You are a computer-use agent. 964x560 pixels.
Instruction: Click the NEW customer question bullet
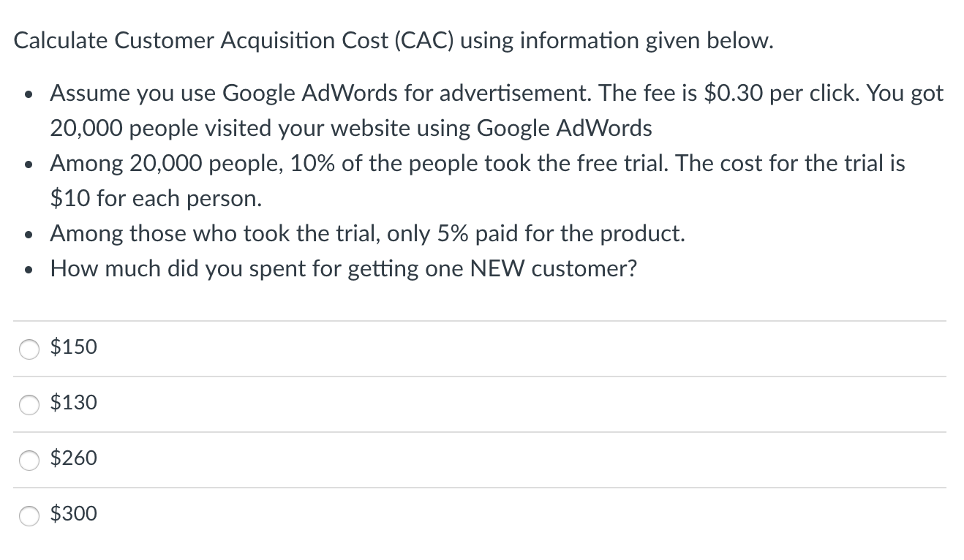[x=344, y=269]
